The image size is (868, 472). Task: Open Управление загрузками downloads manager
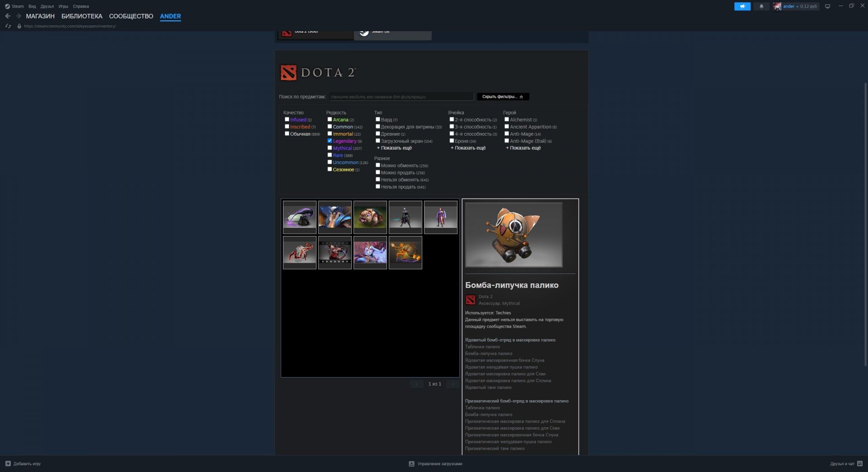436,464
